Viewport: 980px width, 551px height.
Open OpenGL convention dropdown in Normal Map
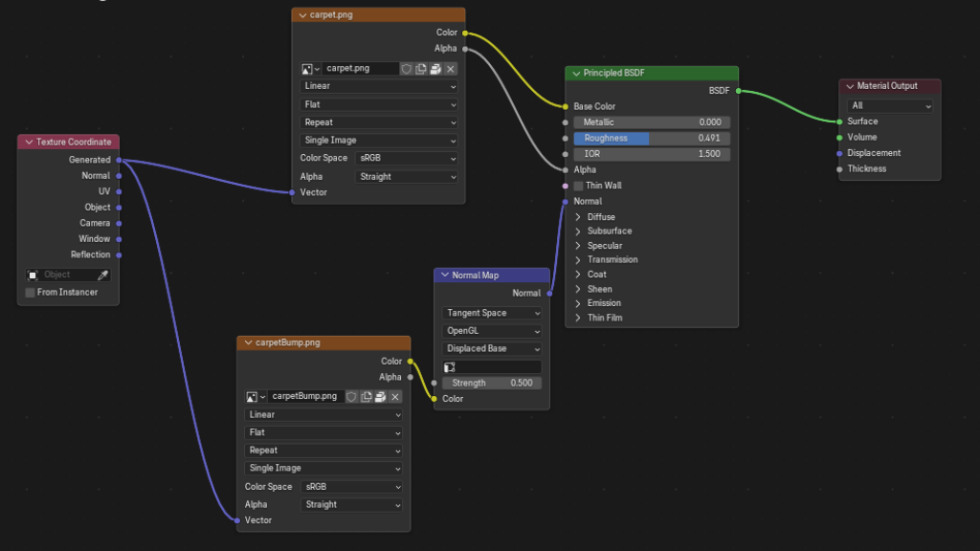[492, 331]
